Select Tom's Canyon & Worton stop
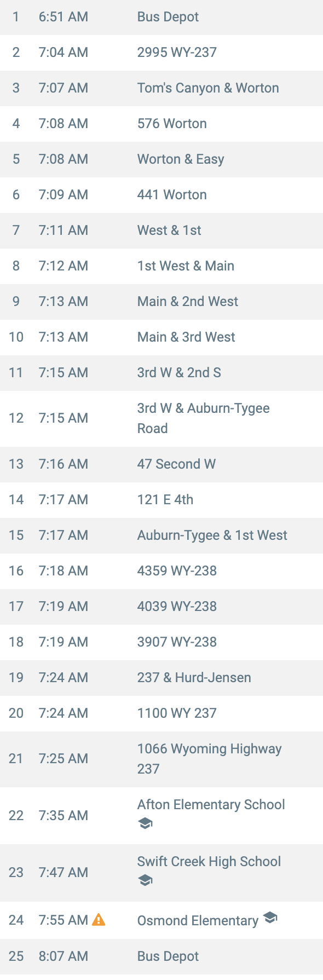This screenshot has width=323, height=980. [x=161, y=88]
